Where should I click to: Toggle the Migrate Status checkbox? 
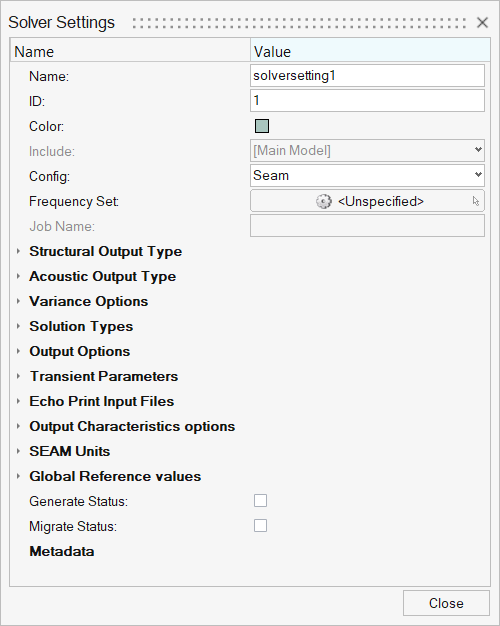[x=260, y=526]
